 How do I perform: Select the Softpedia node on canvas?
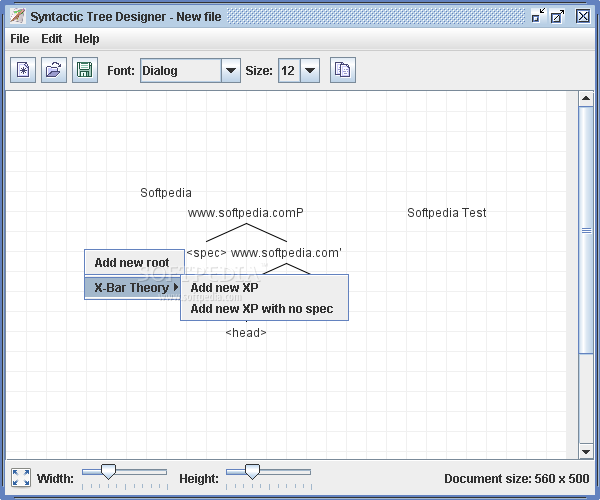[x=166, y=193]
